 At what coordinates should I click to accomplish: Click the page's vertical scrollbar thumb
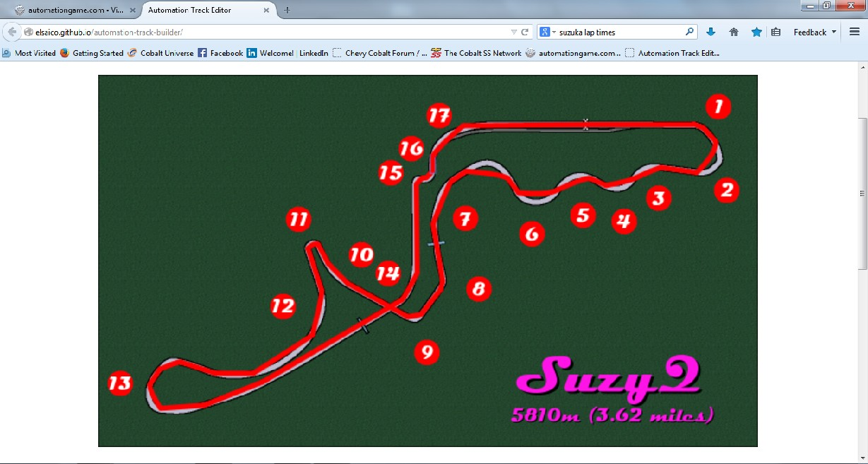coord(862,192)
